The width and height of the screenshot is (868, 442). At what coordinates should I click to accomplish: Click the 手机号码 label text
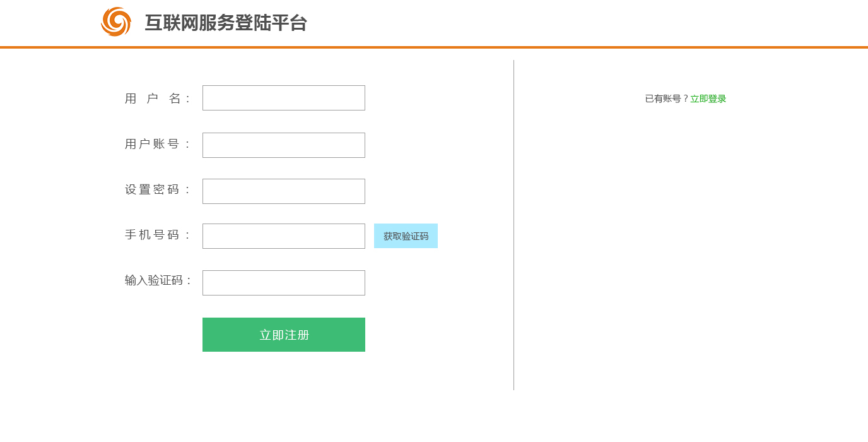[158, 236]
